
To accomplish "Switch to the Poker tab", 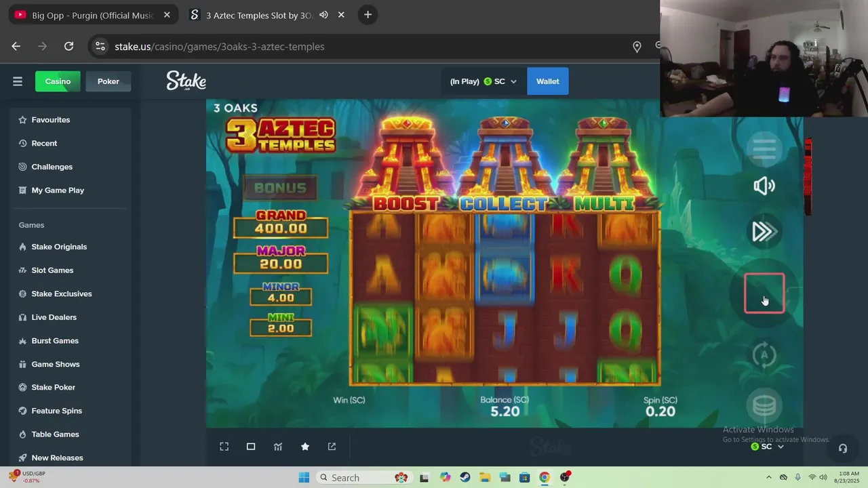I will click(x=108, y=81).
